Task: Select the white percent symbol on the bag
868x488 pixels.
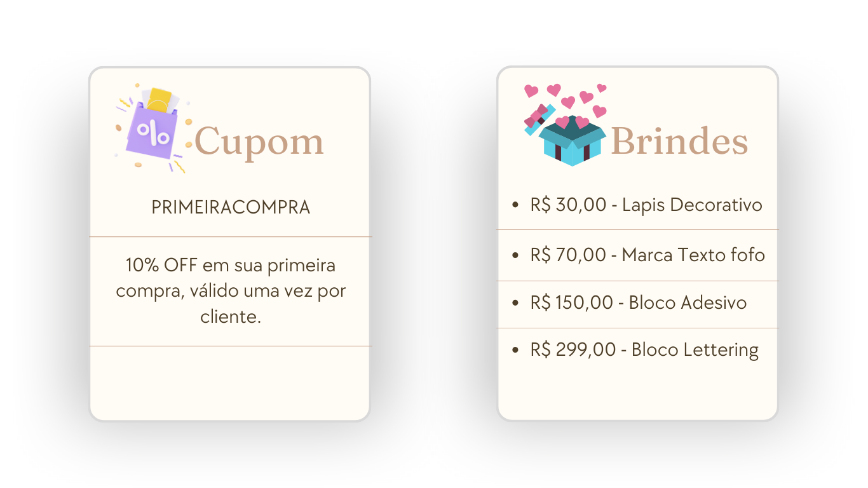Action: [153, 133]
